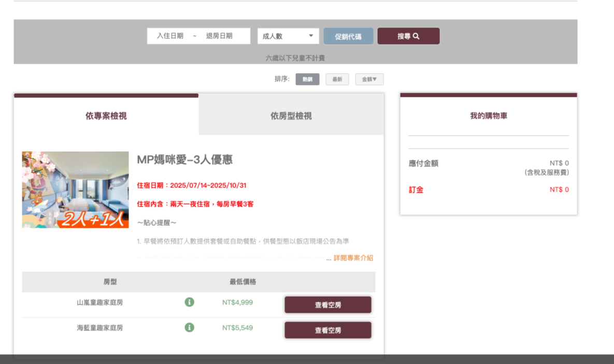Click the 山嵐童趣家庭房 room name

coord(100,302)
